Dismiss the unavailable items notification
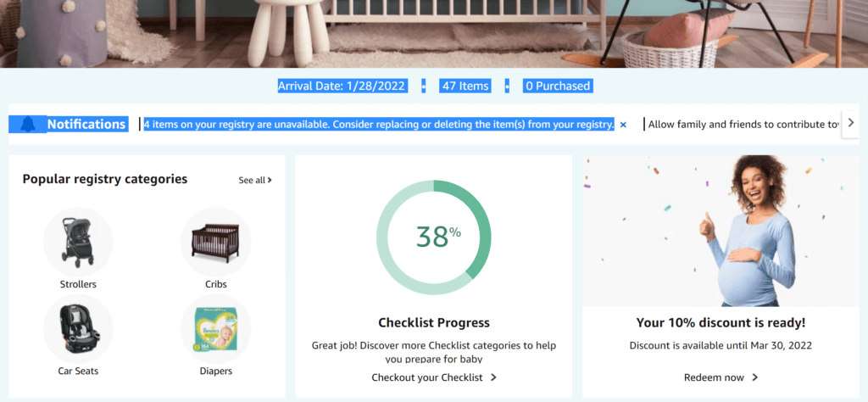Image resolution: width=868 pixels, height=402 pixels. pos(623,125)
